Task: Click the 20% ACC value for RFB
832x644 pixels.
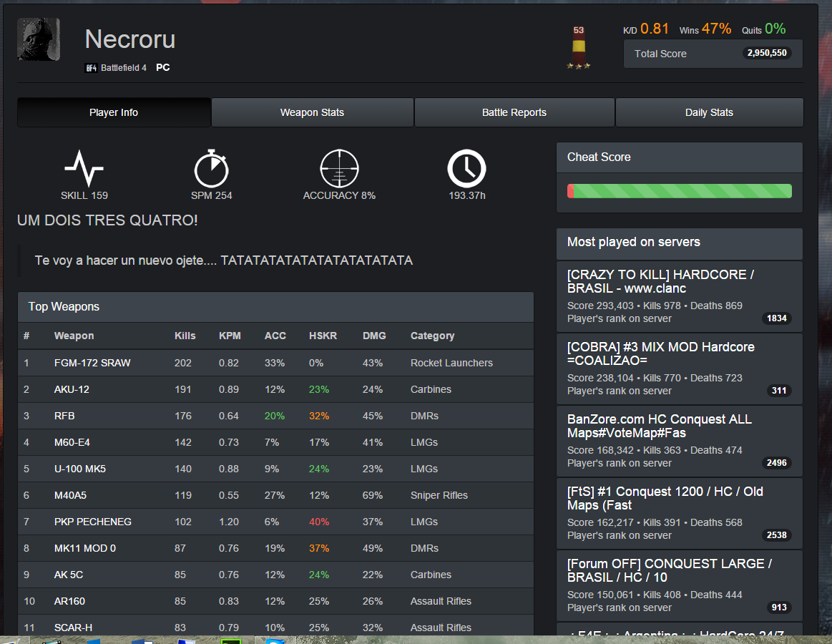Action: pos(274,416)
